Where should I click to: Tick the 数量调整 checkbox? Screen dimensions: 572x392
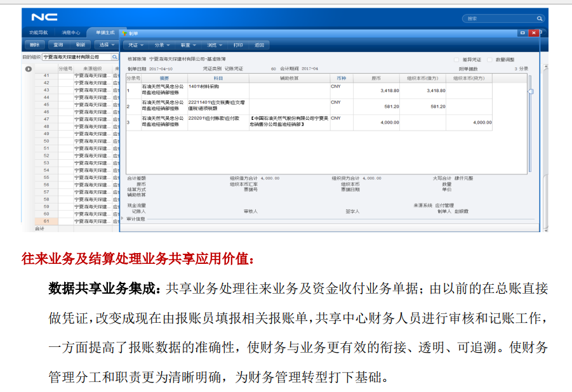(x=490, y=58)
